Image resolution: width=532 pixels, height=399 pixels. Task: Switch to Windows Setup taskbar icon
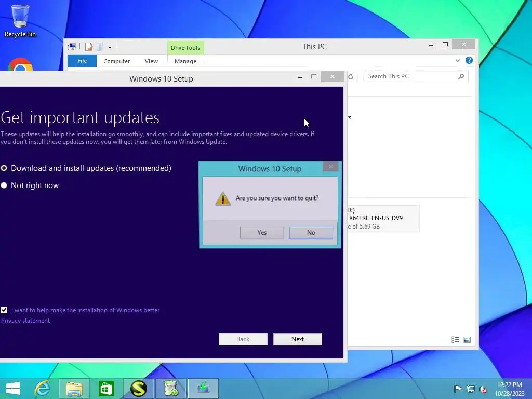203,389
